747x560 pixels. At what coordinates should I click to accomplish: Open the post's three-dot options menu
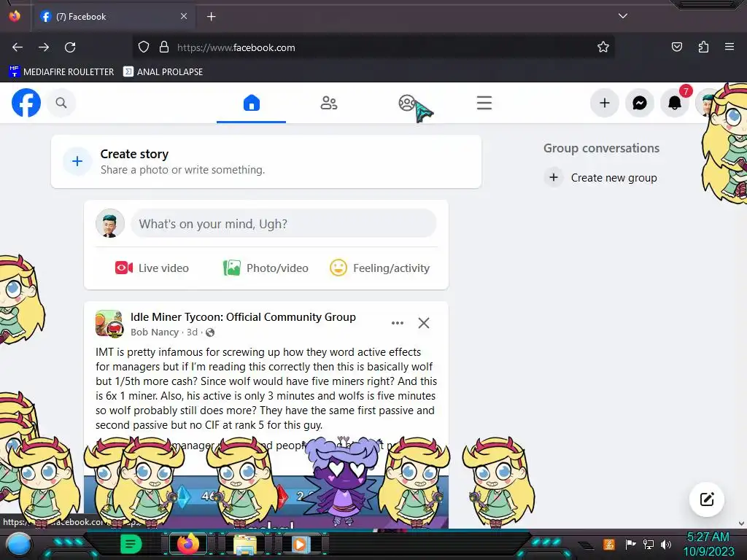[x=398, y=323]
